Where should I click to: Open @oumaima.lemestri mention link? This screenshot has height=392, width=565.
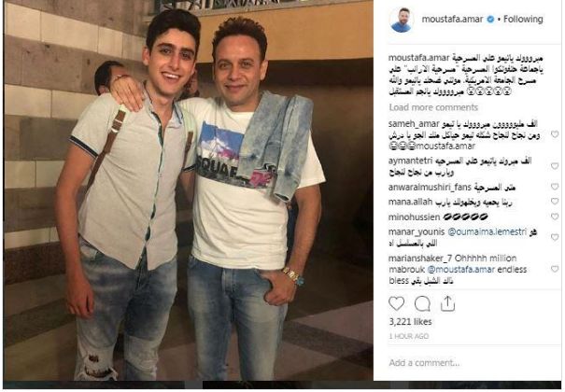[x=487, y=231]
